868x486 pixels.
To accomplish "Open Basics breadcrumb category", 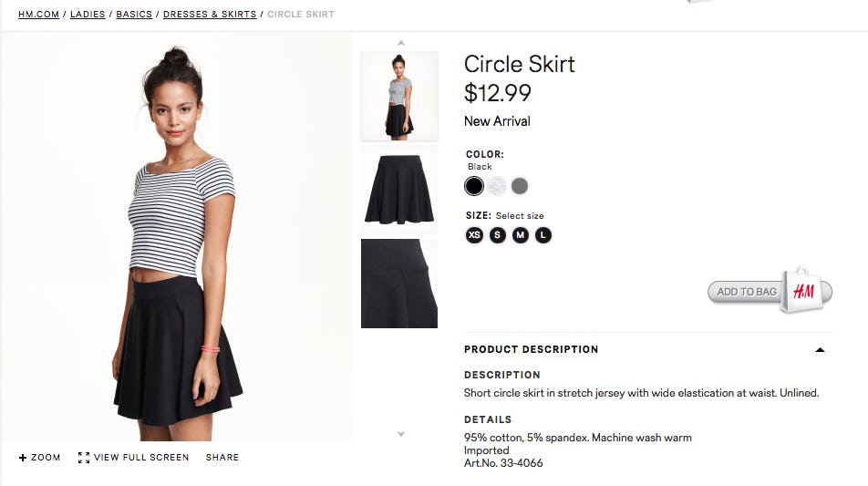I will tap(134, 15).
